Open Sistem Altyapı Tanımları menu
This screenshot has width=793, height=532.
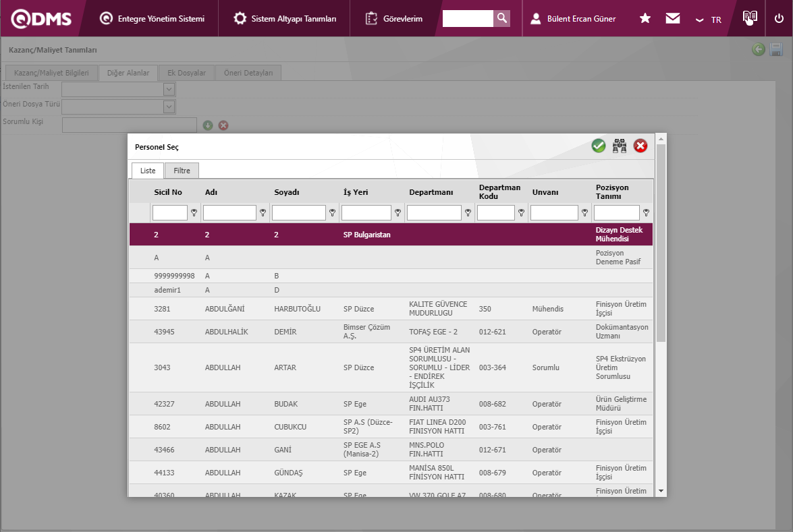pyautogui.click(x=285, y=19)
